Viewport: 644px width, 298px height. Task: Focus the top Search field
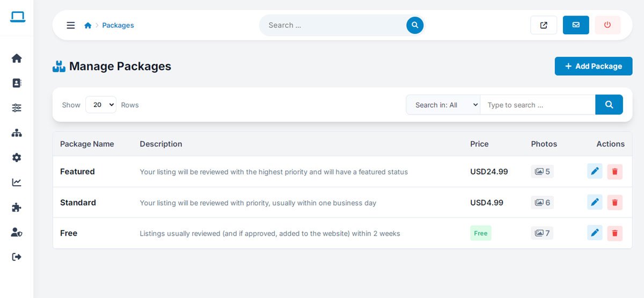click(x=334, y=25)
